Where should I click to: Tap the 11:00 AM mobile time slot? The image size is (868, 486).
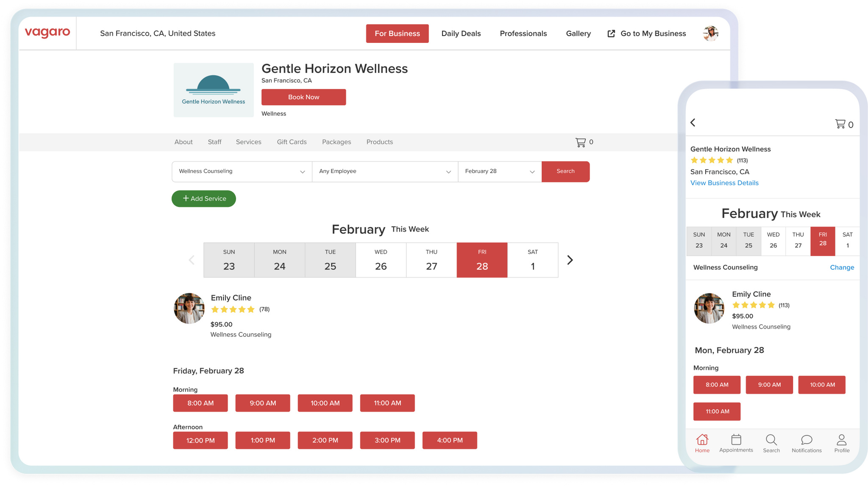click(717, 411)
